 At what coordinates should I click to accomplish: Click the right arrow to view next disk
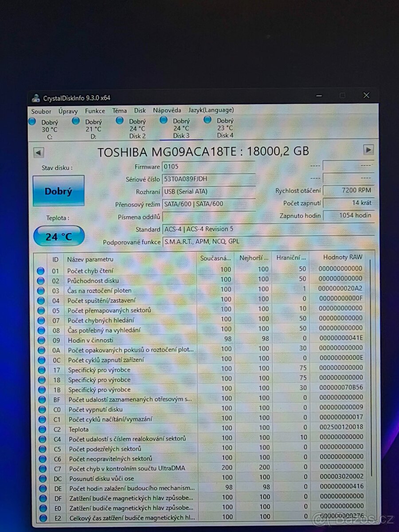click(368, 150)
